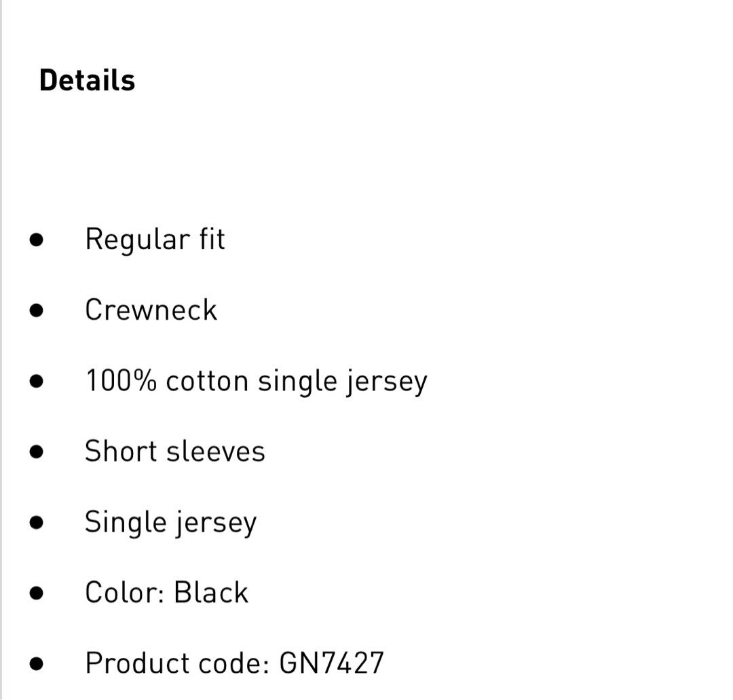Image resolution: width=733 pixels, height=700 pixels.
Task: Click the grey left border strip
Action: click(1, 350)
